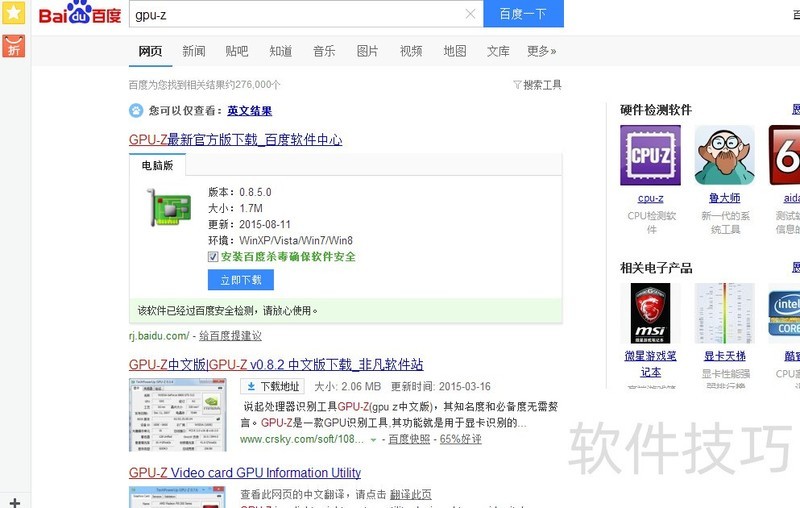Click the plus icon in left sidebar
This screenshot has width=800, height=508.
click(x=15, y=503)
